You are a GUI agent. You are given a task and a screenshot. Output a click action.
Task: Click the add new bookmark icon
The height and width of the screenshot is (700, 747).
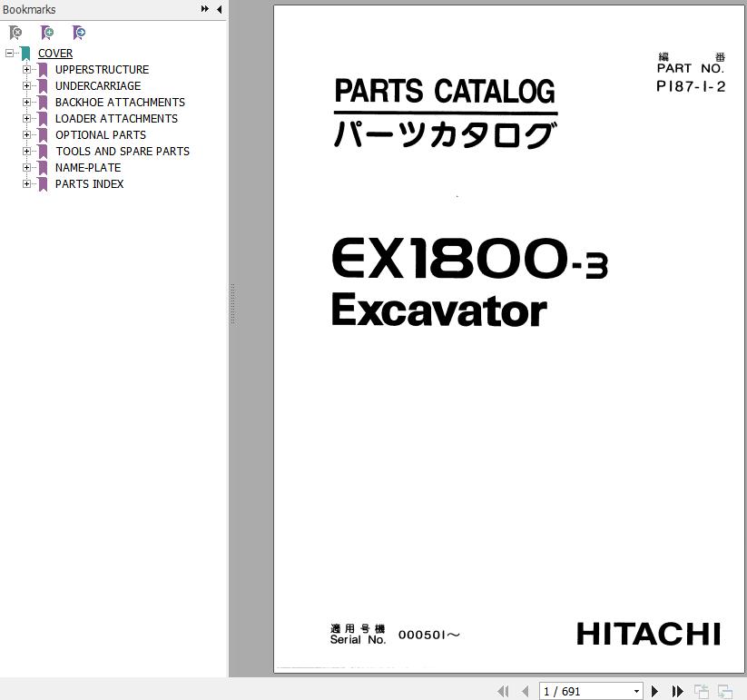pos(46,33)
